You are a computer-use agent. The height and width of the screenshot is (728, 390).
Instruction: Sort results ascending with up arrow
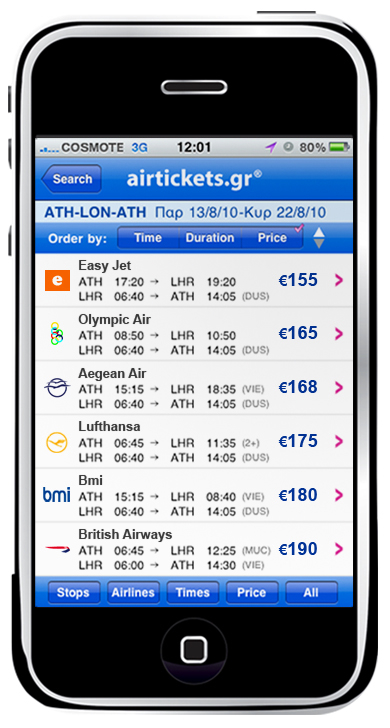pyautogui.click(x=318, y=232)
